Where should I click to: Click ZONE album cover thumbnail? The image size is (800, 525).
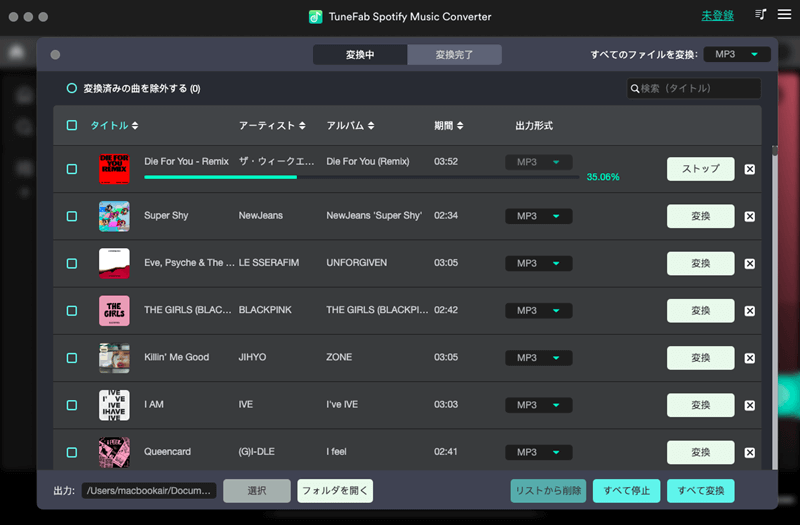tap(114, 358)
